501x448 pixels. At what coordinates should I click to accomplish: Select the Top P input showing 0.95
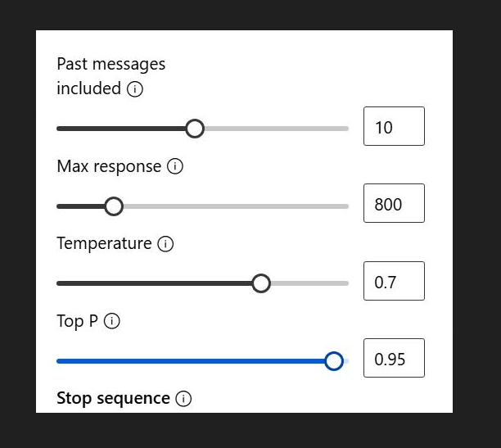pos(394,358)
